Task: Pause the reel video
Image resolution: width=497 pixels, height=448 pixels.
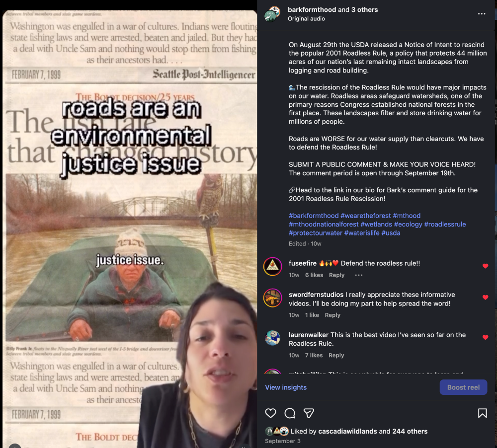Action: (x=130, y=228)
